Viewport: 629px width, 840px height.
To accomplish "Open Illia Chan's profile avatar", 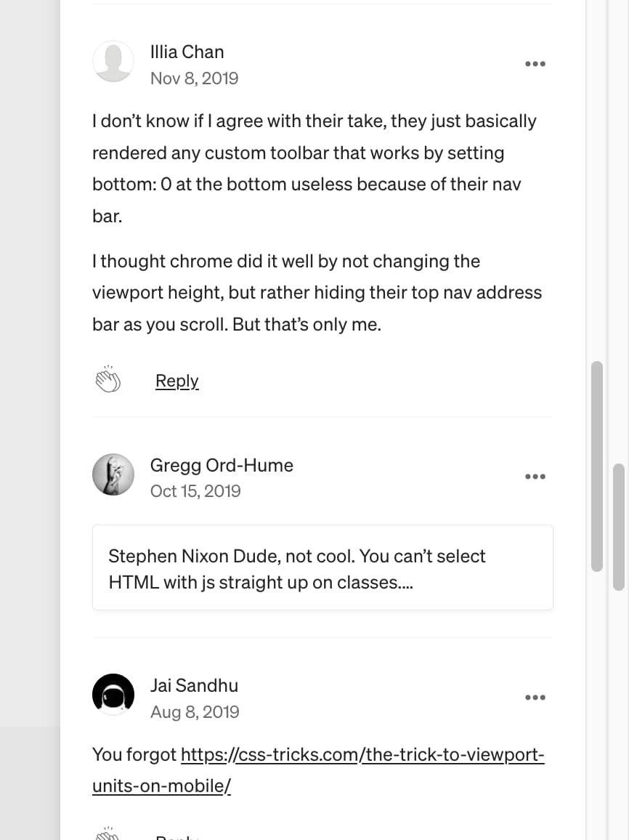I will click(x=113, y=61).
